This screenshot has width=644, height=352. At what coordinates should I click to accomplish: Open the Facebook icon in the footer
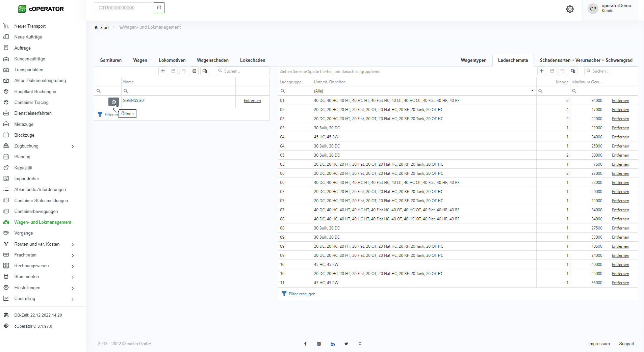[x=305, y=344]
